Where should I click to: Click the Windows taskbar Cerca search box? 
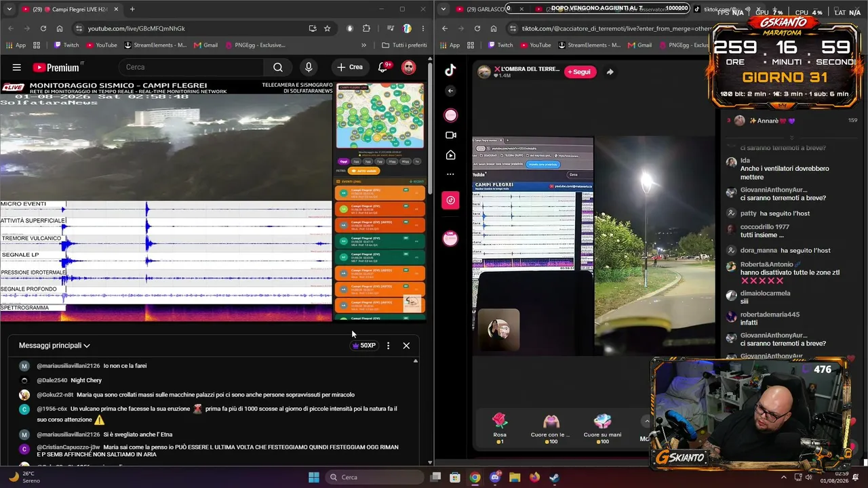(374, 477)
